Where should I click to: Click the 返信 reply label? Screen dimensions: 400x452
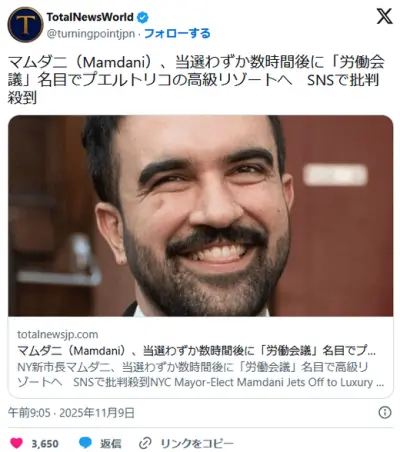[x=111, y=444]
